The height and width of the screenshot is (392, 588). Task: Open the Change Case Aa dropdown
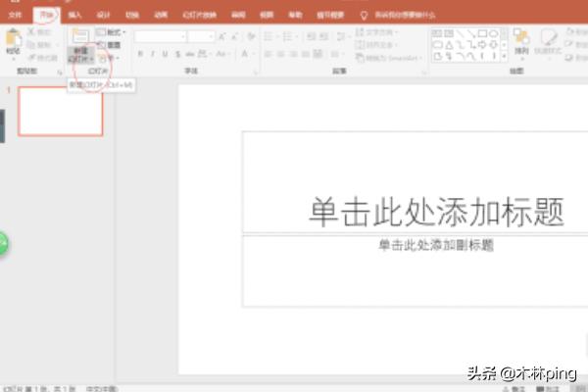click(222, 54)
